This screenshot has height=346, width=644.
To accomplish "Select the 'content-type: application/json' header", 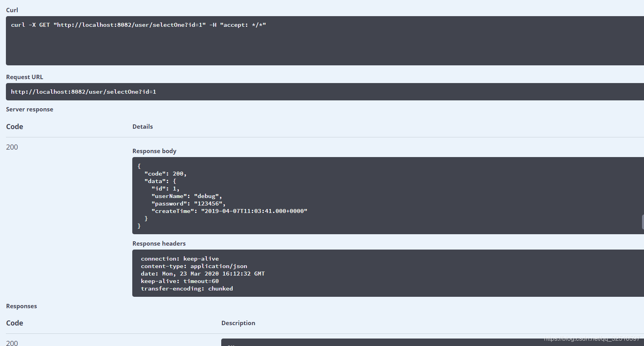I will [194, 266].
